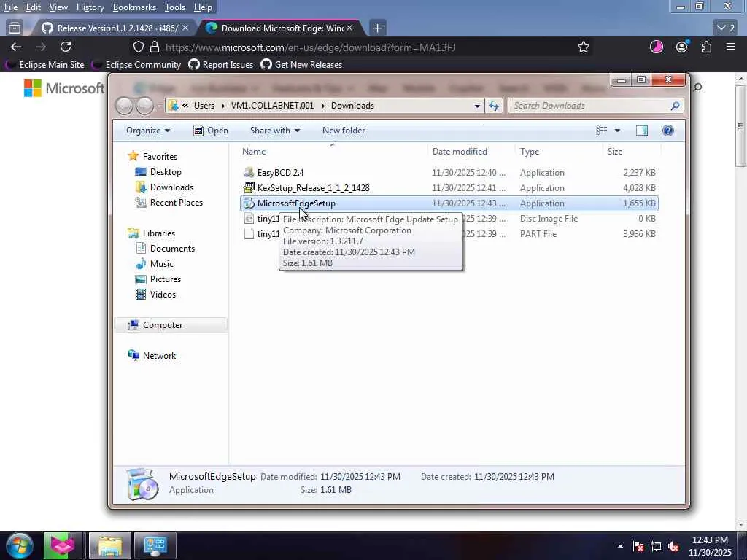The width and height of the screenshot is (747, 560).
Task: Click the padlock site security icon
Action: coord(155,47)
